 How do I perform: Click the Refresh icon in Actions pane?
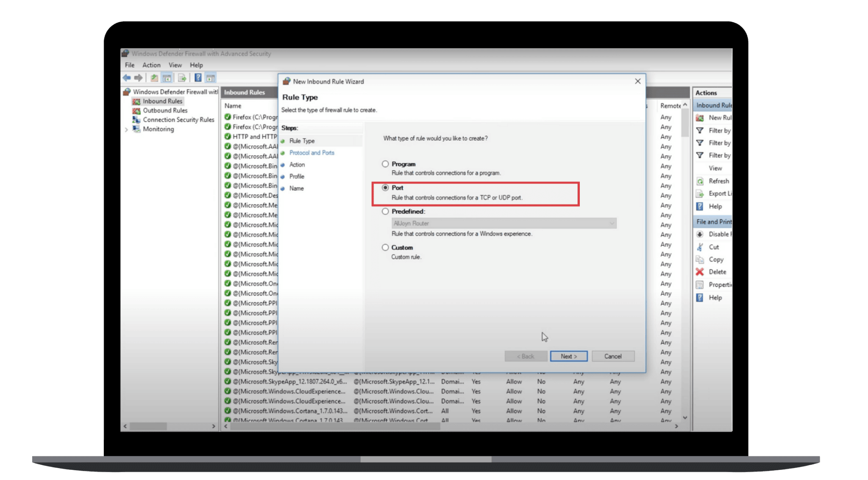pyautogui.click(x=700, y=181)
